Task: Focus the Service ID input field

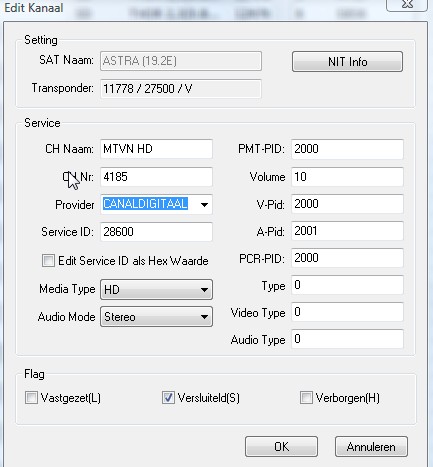Action: (x=156, y=232)
